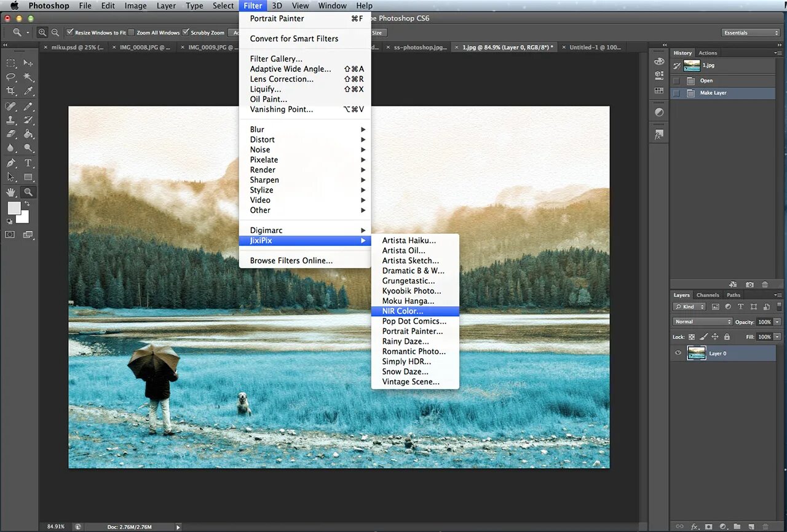
Task: Open Layers panel flyout menu
Action: coord(778,295)
